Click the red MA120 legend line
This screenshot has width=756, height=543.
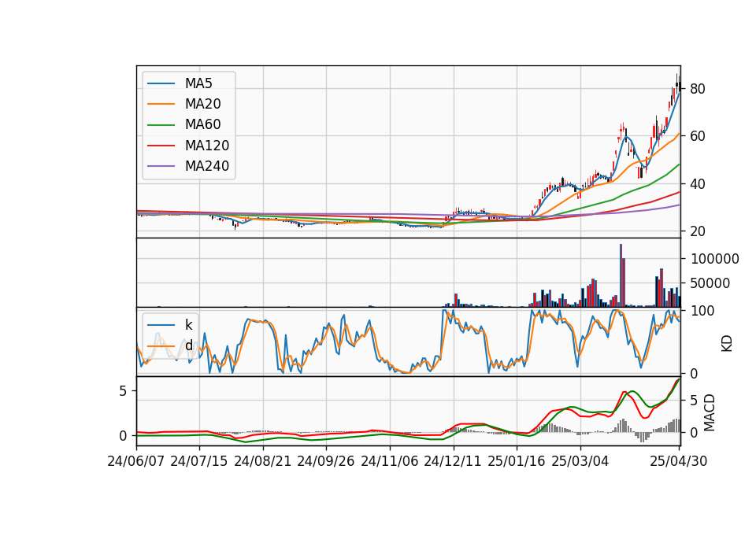(x=161, y=146)
